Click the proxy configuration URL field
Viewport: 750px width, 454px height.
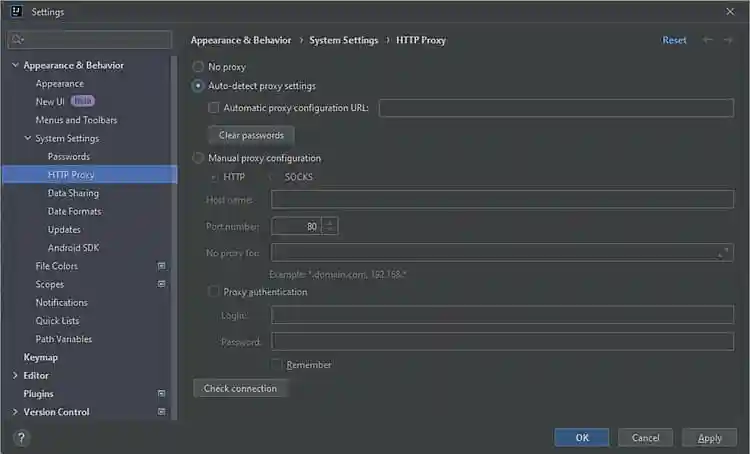pyautogui.click(x=556, y=108)
